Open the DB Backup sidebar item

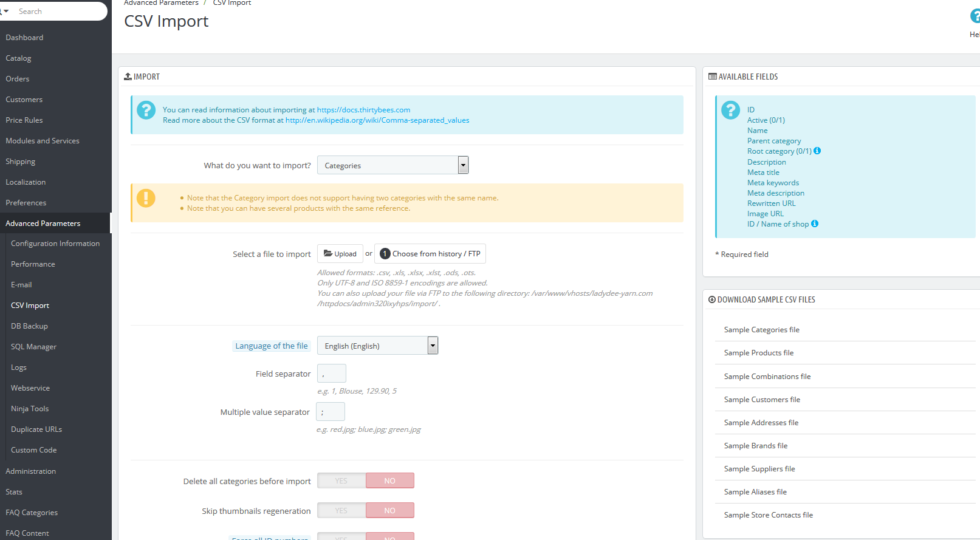click(x=29, y=326)
